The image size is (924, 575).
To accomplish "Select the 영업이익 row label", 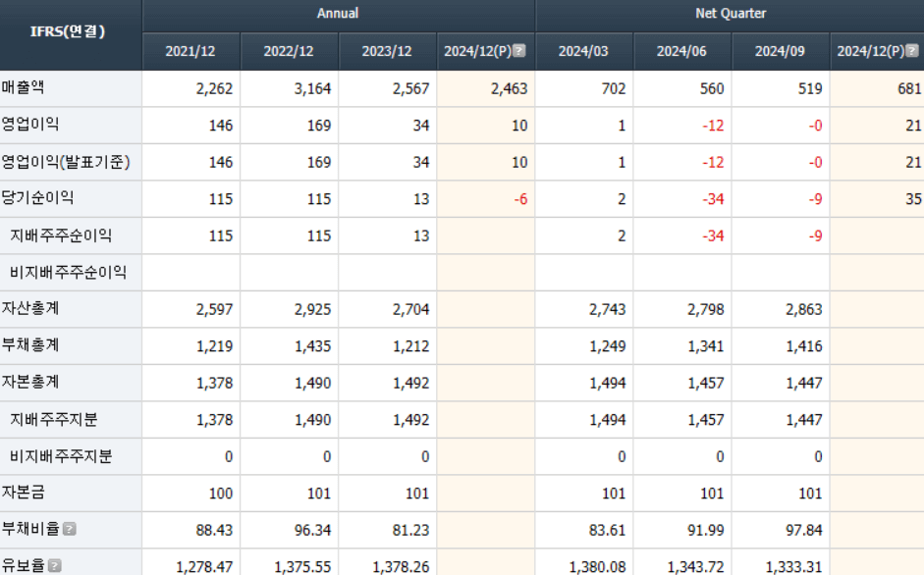I will coord(30,125).
